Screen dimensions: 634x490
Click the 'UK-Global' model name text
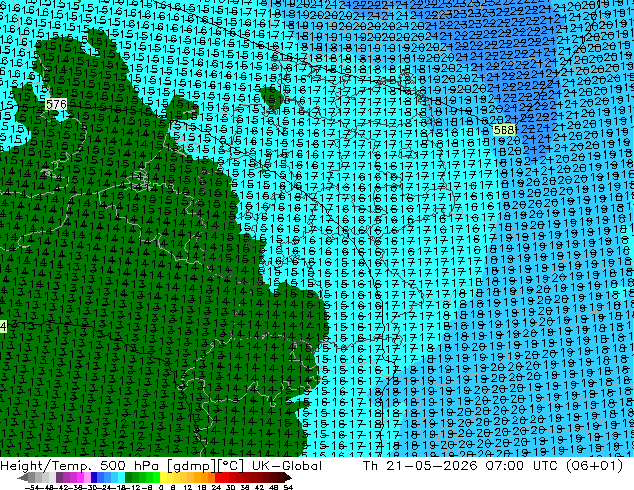coord(287,466)
